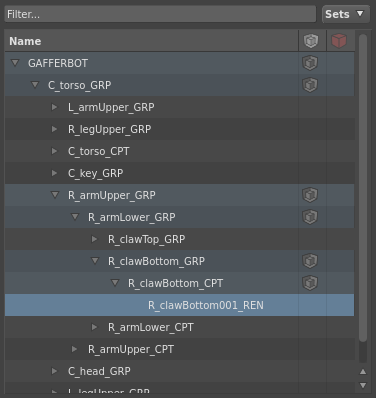Click R_clawBottom_GRP visible set icon

(310, 261)
